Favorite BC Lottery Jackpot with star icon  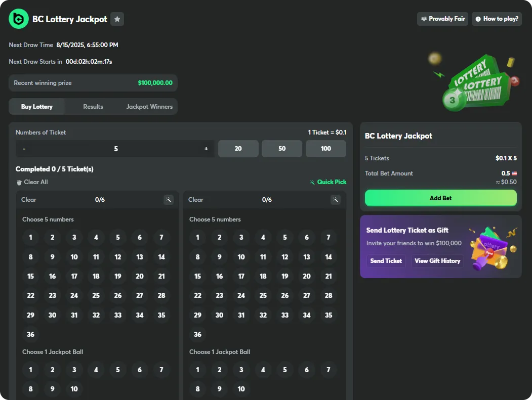(117, 19)
